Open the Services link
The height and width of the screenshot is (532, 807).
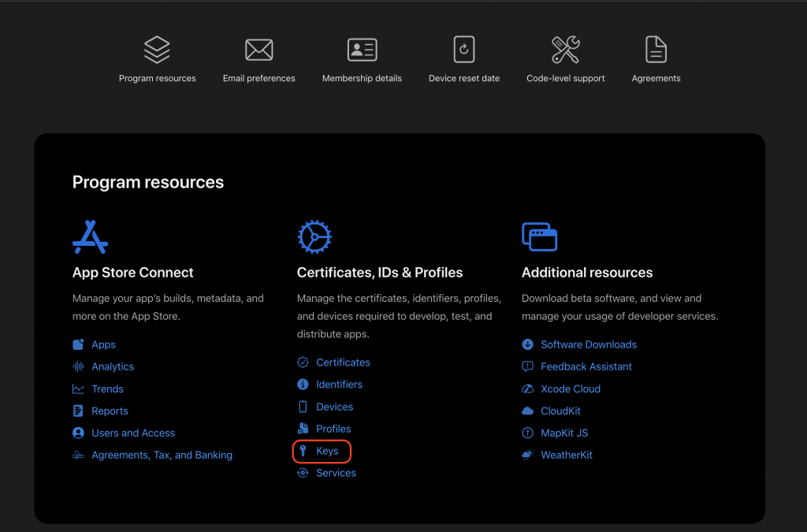(x=336, y=473)
